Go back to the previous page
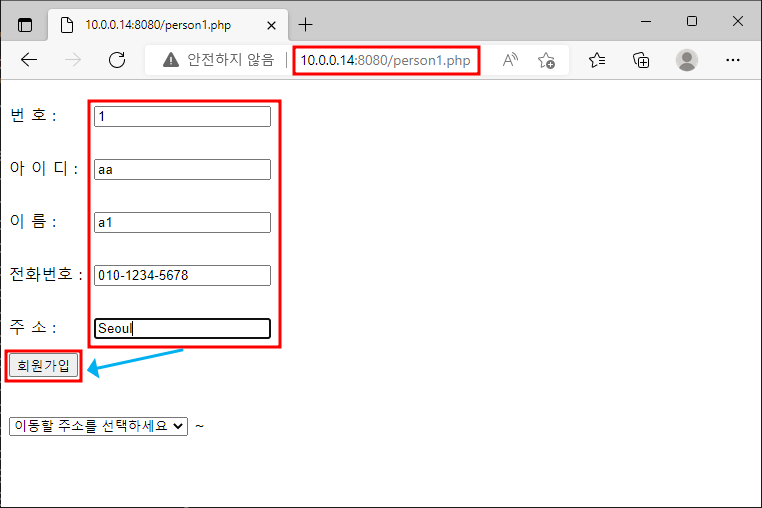This screenshot has width=762, height=508. coord(29,60)
